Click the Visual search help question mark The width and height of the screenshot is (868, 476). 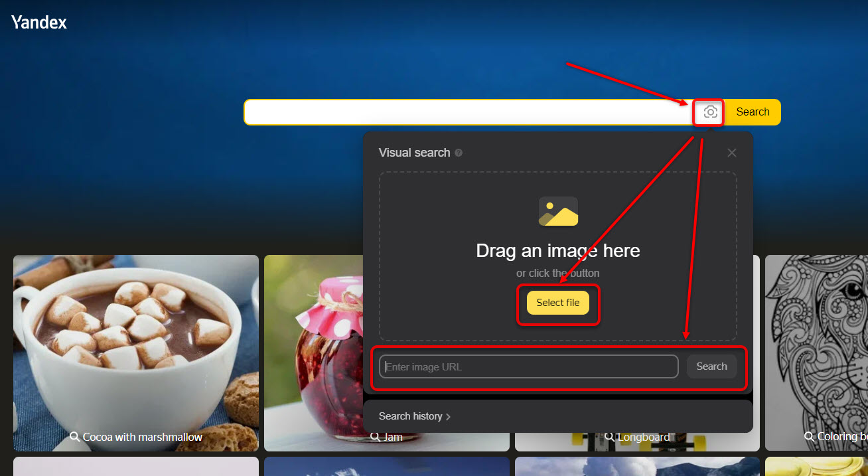459,153
